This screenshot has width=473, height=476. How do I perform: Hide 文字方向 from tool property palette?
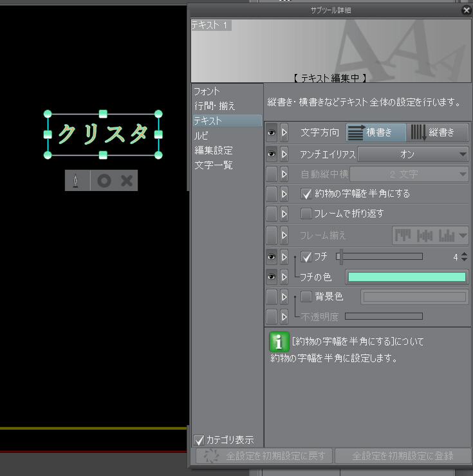pyautogui.click(x=272, y=133)
